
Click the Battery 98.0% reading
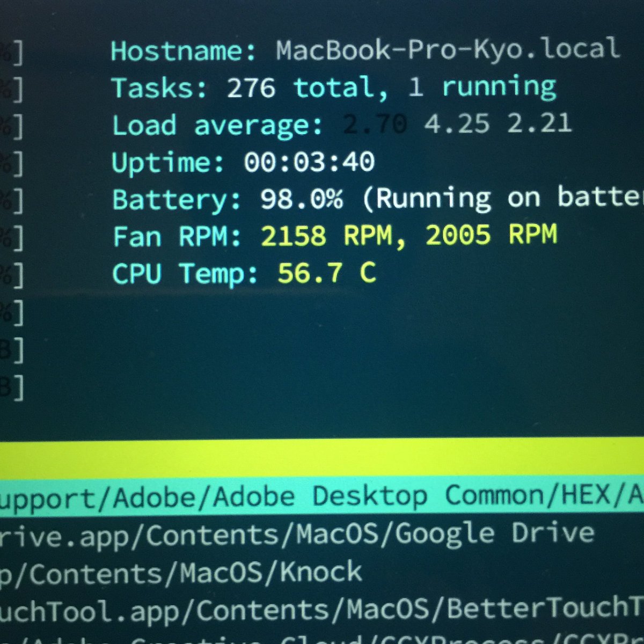point(301,199)
